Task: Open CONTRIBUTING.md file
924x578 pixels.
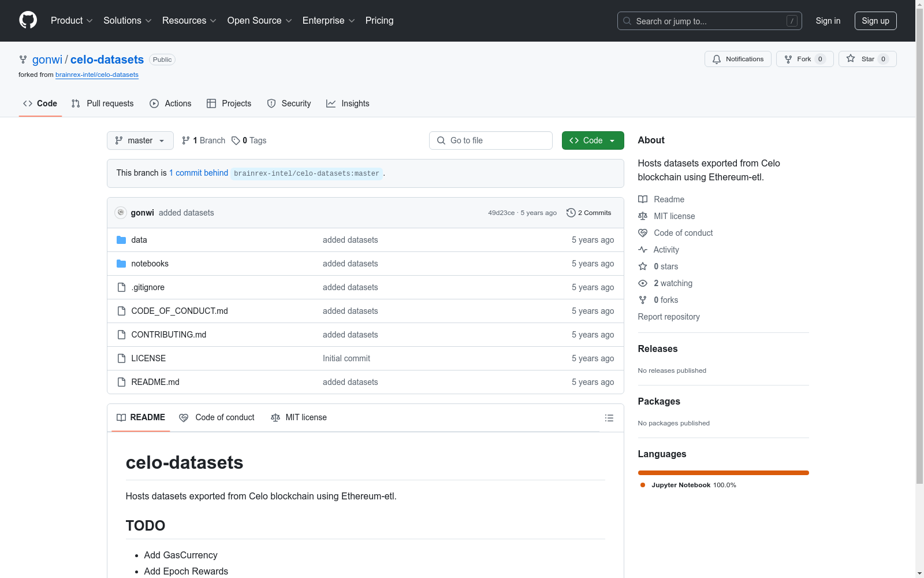Action: tap(169, 335)
